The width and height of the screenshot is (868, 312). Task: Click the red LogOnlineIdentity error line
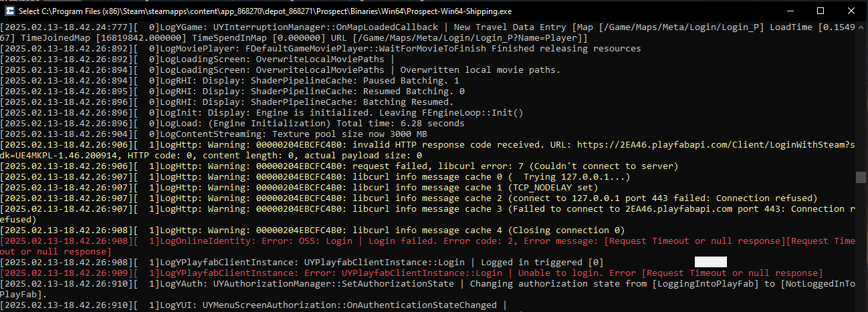428,246
